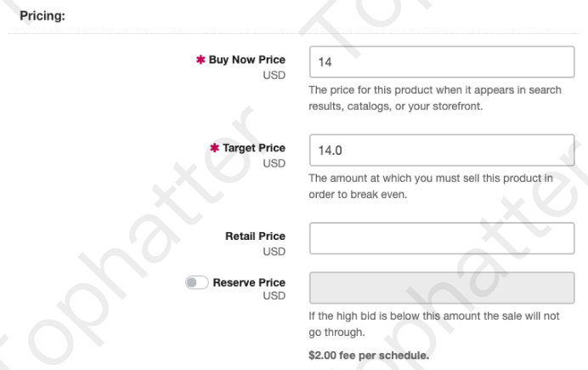
Task: Click the Buy Now Price label
Action: pyautogui.click(x=246, y=60)
